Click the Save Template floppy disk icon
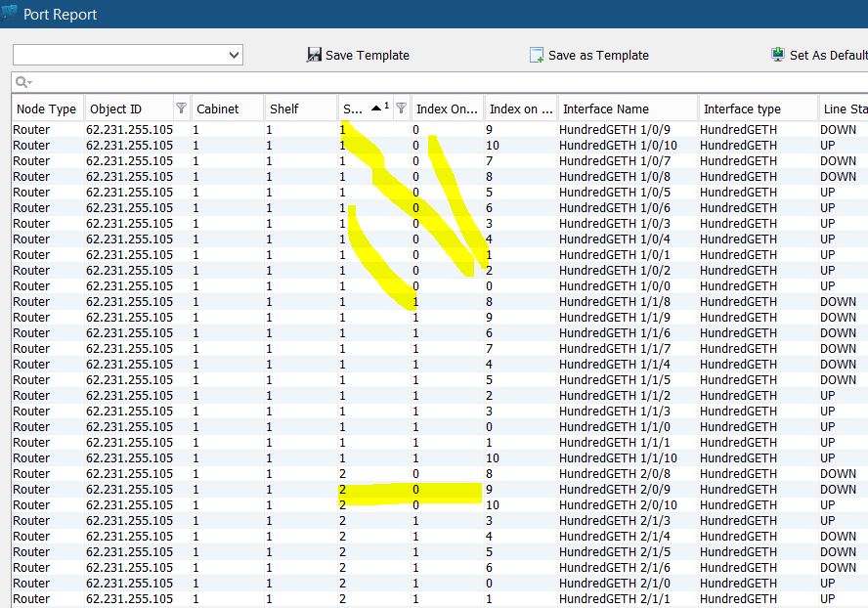 314,55
